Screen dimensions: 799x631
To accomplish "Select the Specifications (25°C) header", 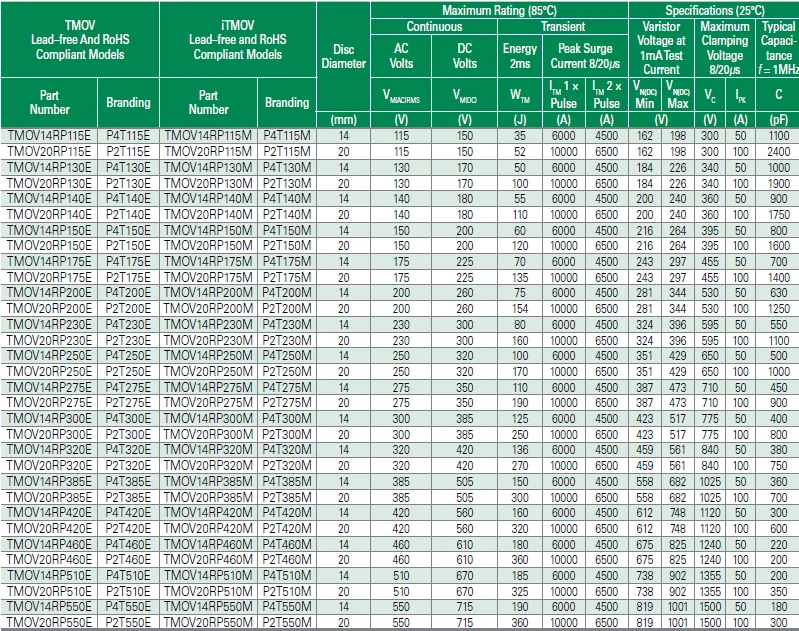I will (713, 9).
